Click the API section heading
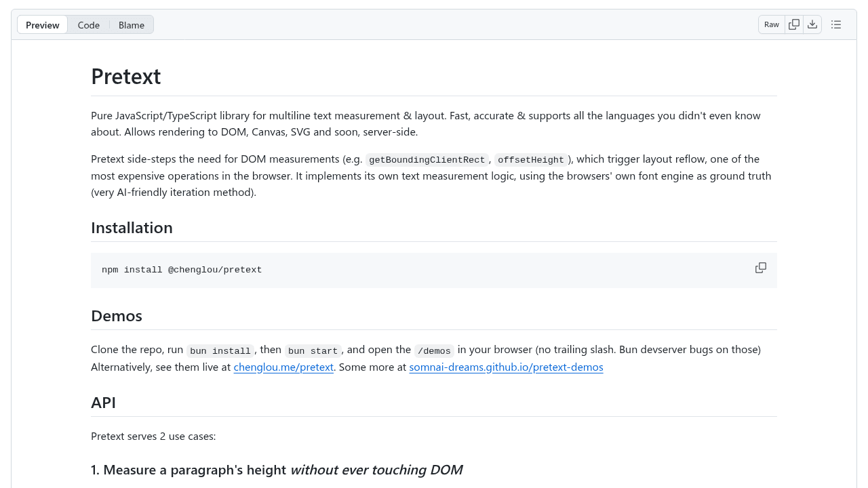868x488 pixels. 103,402
